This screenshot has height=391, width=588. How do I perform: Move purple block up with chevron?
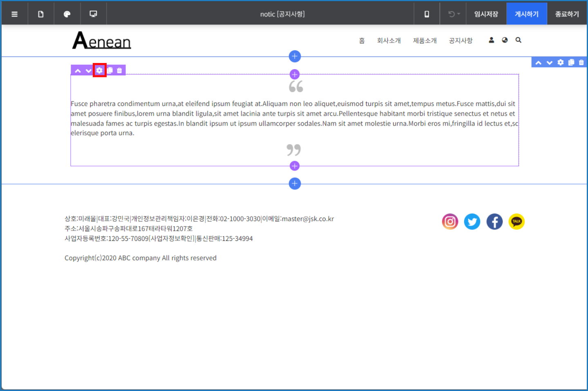click(78, 71)
